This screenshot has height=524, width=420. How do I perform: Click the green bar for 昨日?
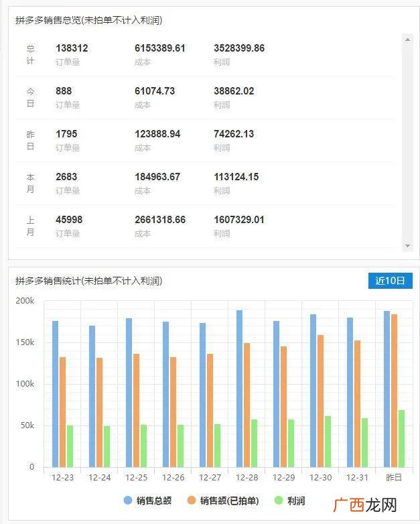401,438
